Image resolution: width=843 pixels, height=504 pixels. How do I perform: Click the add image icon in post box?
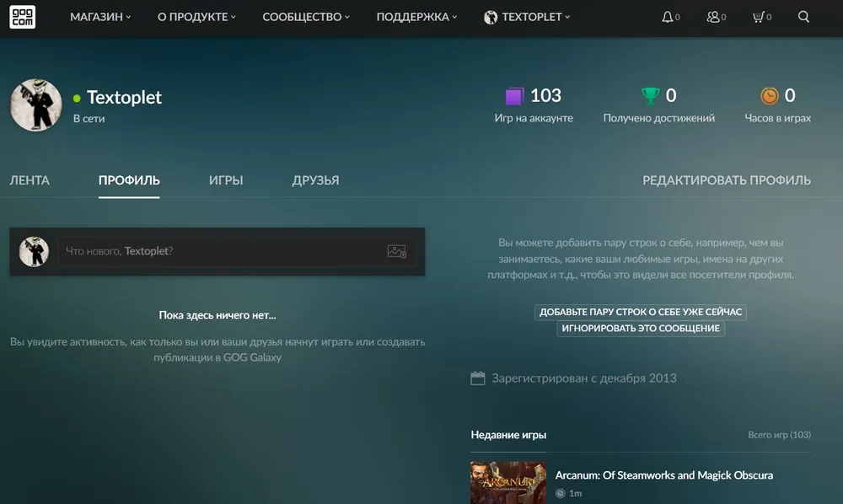(397, 251)
